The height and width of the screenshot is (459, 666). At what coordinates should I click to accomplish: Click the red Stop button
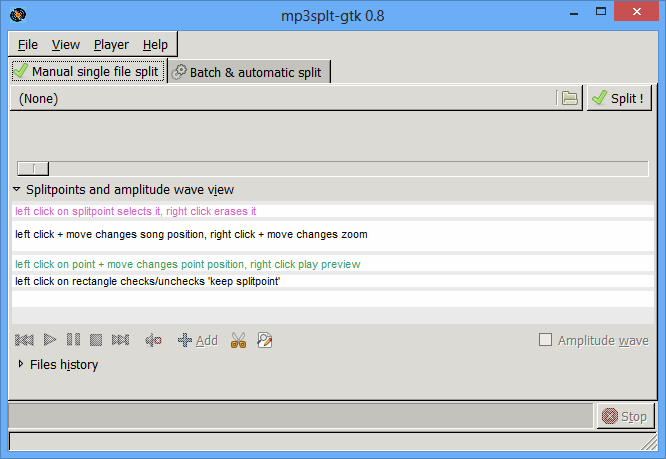(625, 417)
